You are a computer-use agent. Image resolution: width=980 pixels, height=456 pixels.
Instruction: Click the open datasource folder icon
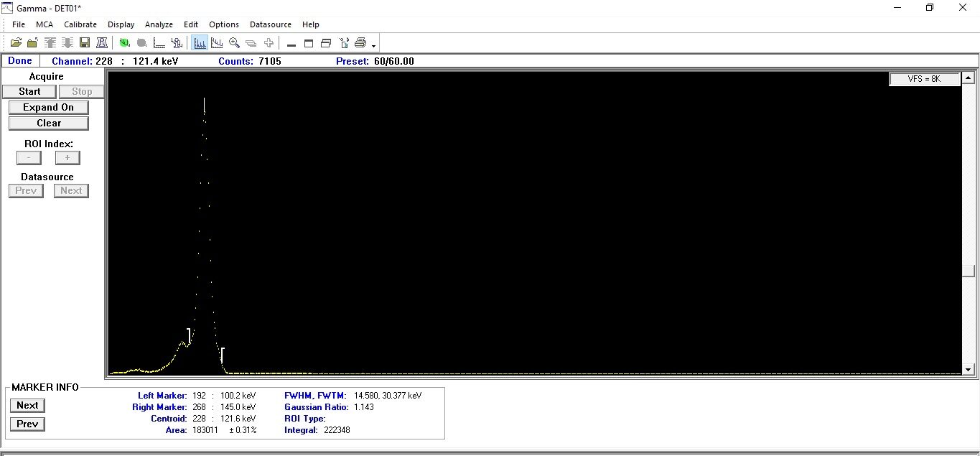(16, 43)
